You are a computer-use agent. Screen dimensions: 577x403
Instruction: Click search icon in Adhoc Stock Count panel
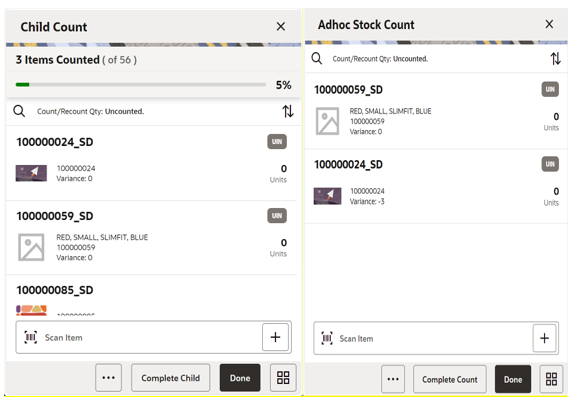pos(317,59)
